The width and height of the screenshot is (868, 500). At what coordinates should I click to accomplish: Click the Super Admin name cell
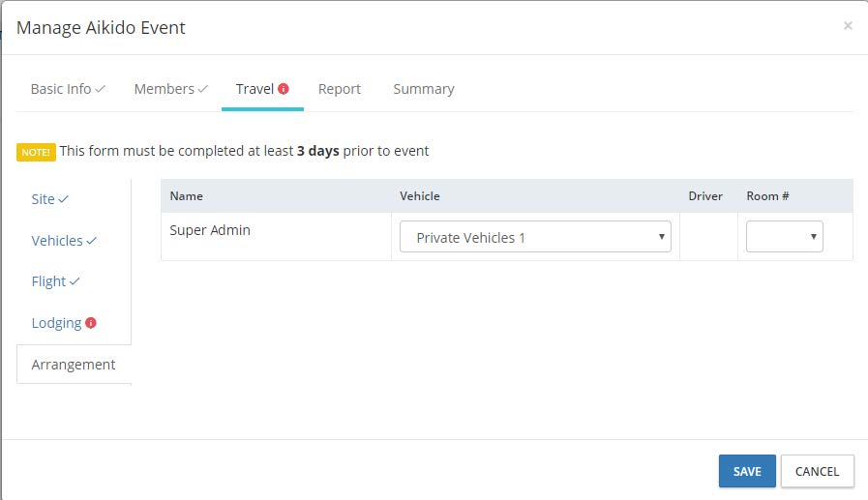(x=276, y=237)
